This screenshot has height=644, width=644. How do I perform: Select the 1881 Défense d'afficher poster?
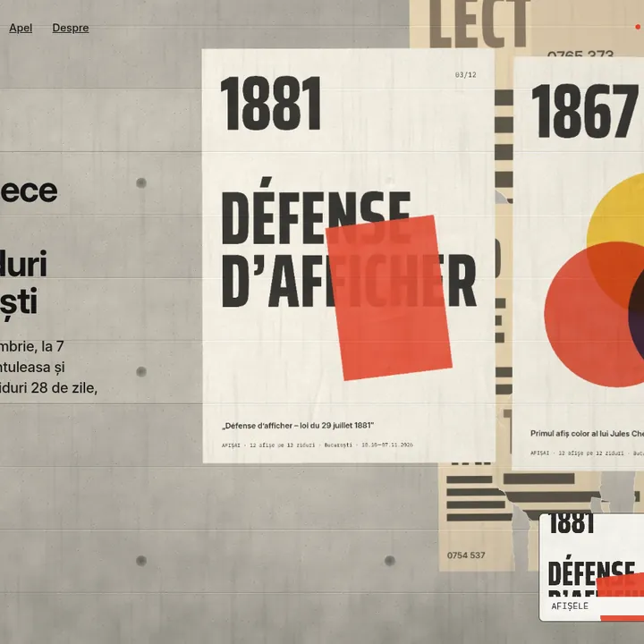348,256
